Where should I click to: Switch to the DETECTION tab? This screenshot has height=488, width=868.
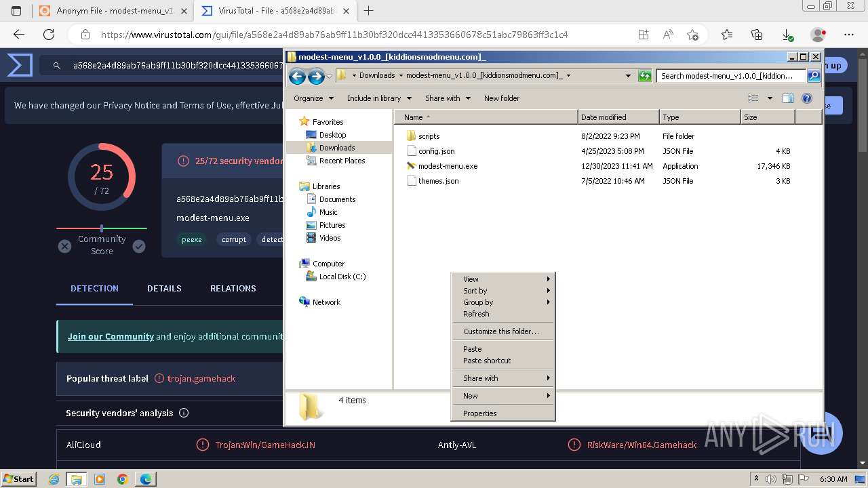coord(94,289)
